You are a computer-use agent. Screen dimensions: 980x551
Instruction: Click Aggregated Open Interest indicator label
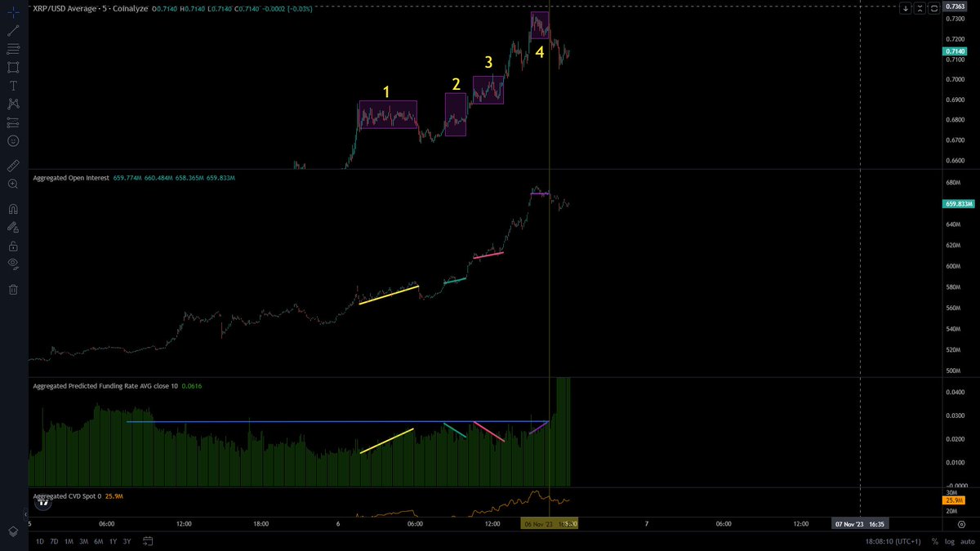[71, 177]
